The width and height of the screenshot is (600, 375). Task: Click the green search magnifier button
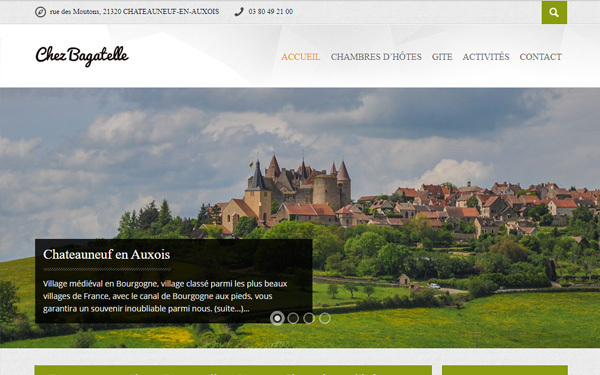(x=554, y=12)
